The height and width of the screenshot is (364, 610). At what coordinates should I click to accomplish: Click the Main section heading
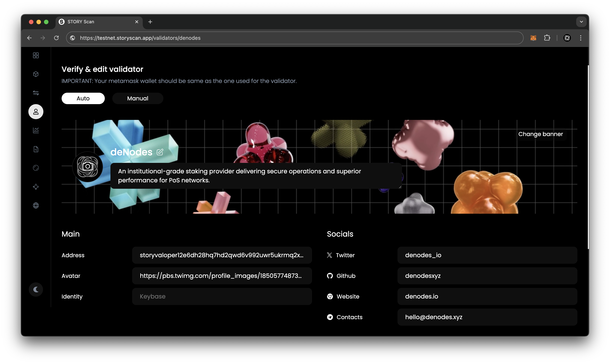[x=71, y=234]
